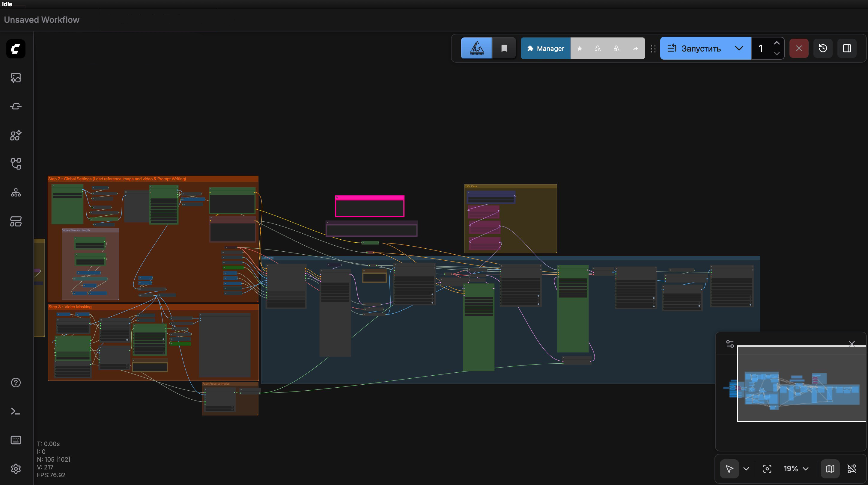Grab the actionbar drag handle dots
This screenshot has width=868, height=485.
click(x=653, y=49)
